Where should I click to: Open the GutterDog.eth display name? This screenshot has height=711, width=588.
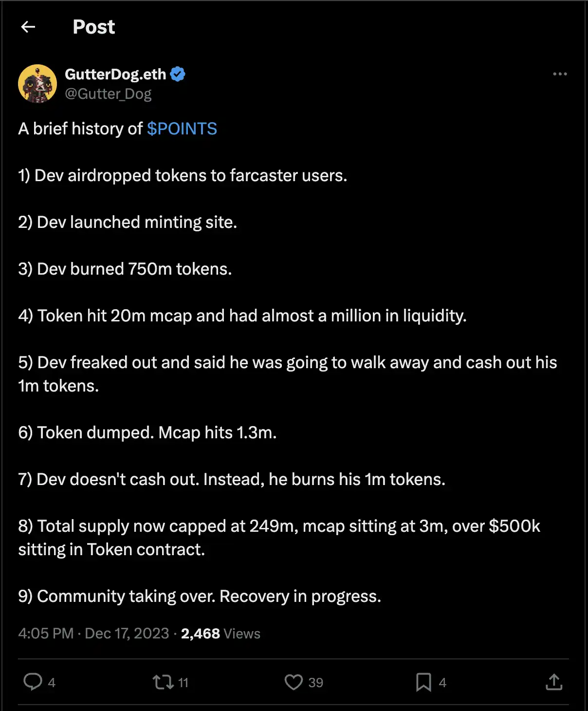(115, 74)
